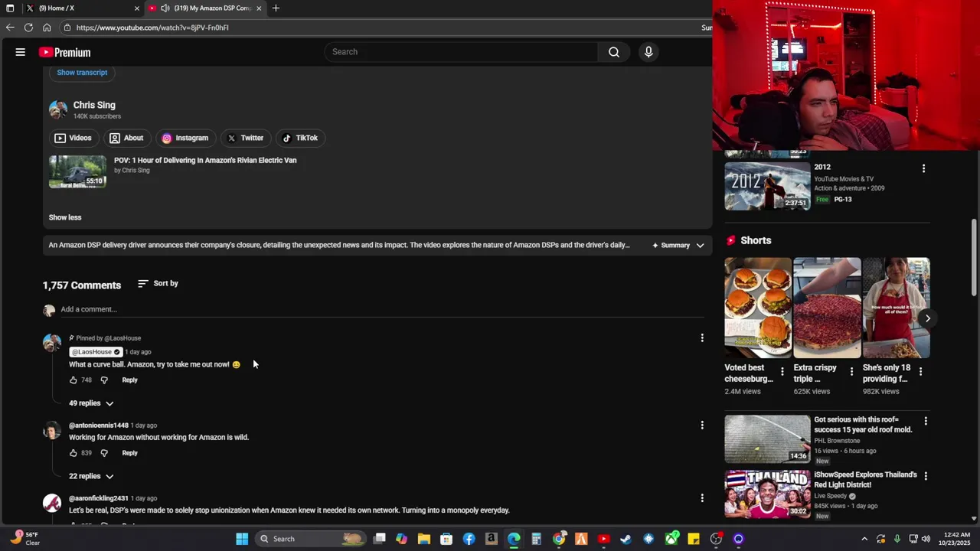
Task: Open options for Voted best cheeseburger short
Action: click(x=782, y=372)
